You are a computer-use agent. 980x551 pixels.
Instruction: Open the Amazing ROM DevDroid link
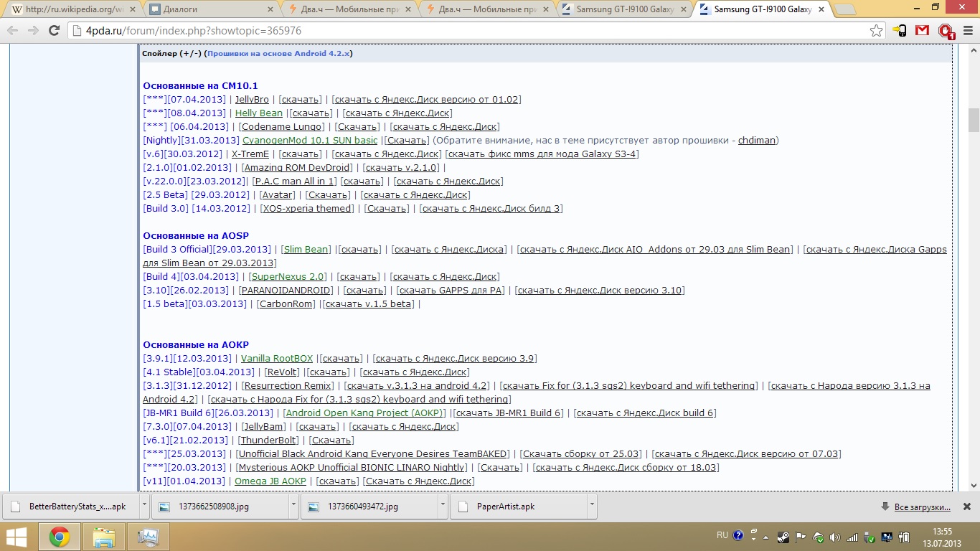tap(298, 168)
